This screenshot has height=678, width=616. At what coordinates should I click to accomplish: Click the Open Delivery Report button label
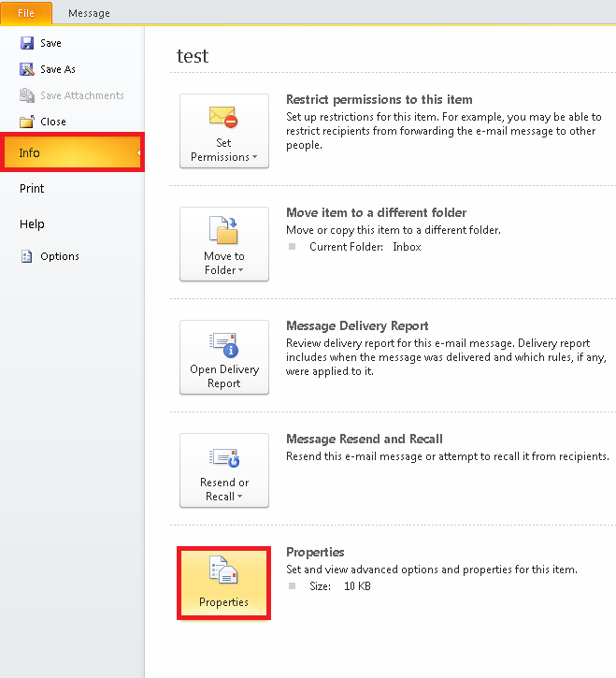click(x=224, y=376)
